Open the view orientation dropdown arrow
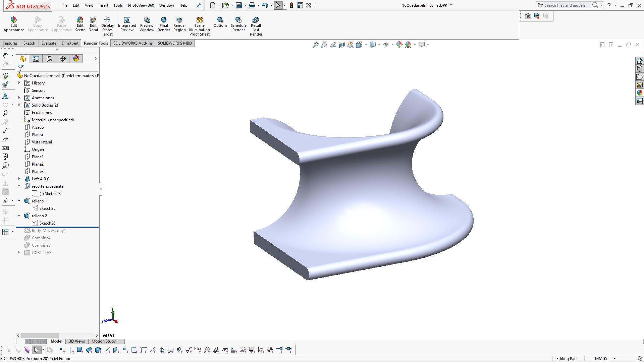 click(366, 45)
